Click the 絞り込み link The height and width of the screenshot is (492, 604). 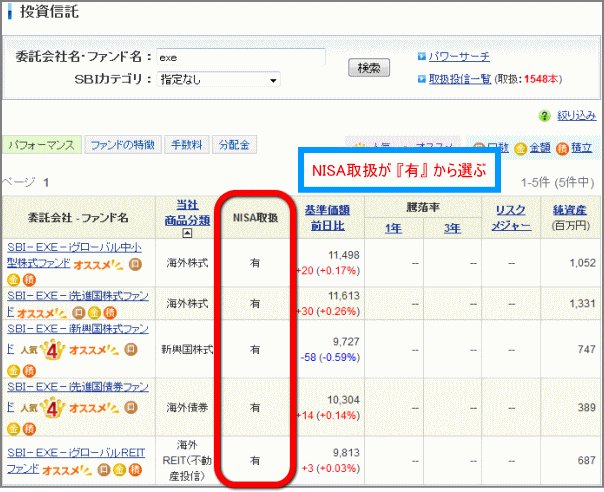[577, 116]
